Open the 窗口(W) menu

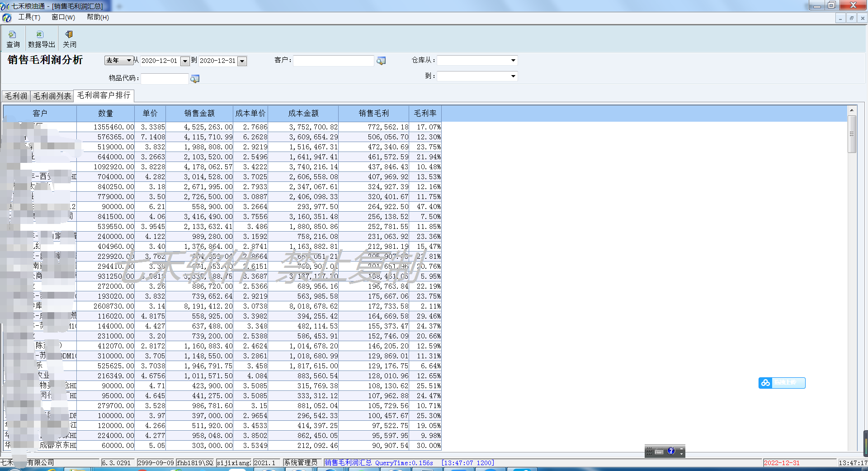(x=63, y=17)
